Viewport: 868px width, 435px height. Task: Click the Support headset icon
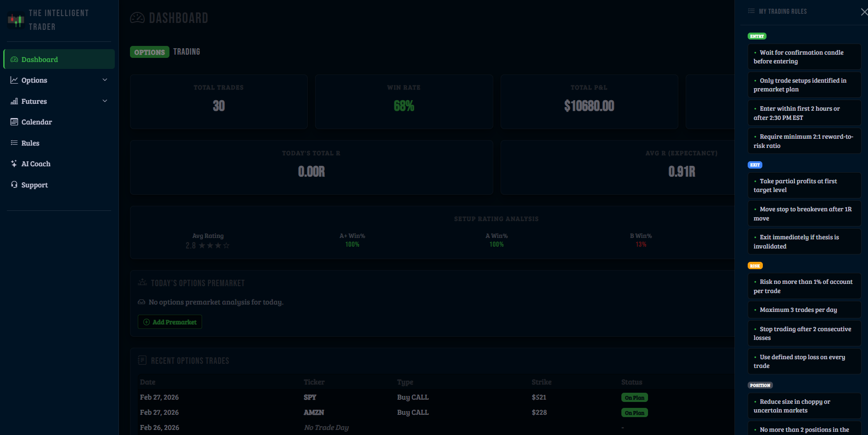pos(14,185)
